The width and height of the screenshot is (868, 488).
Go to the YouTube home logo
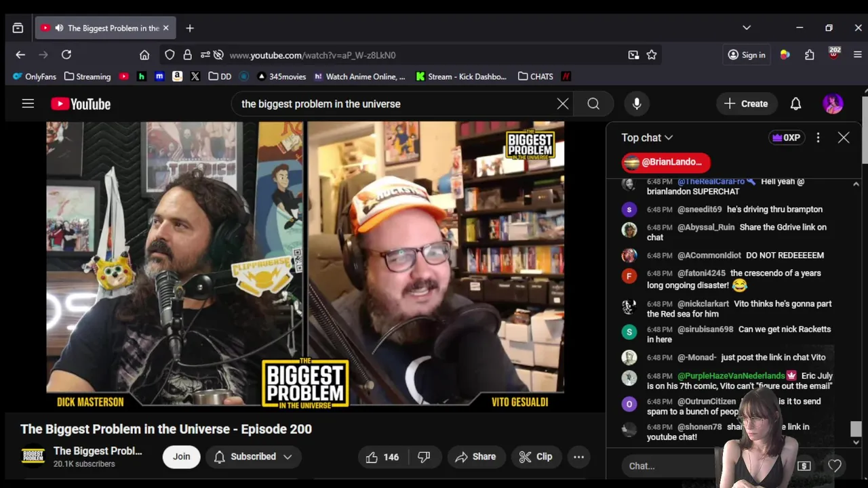81,104
